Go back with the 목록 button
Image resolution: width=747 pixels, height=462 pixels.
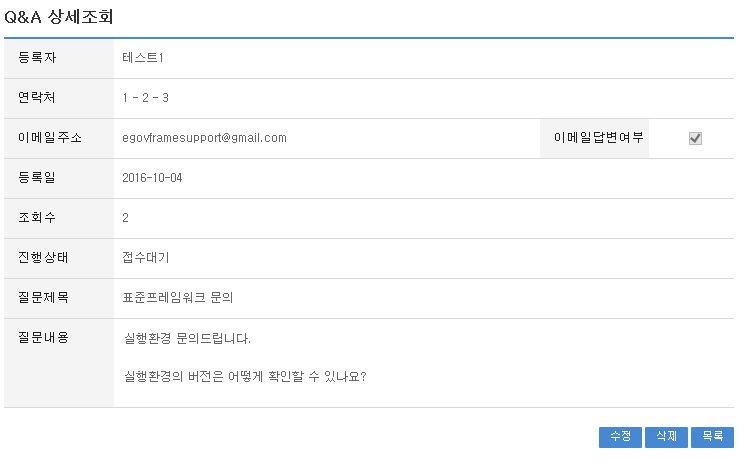712,437
